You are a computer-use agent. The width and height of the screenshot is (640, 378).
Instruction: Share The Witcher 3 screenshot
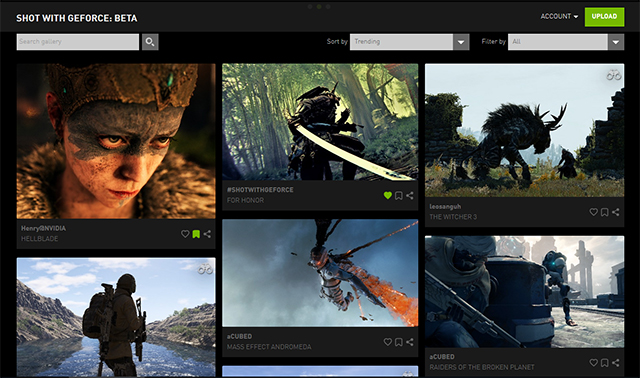tap(616, 212)
